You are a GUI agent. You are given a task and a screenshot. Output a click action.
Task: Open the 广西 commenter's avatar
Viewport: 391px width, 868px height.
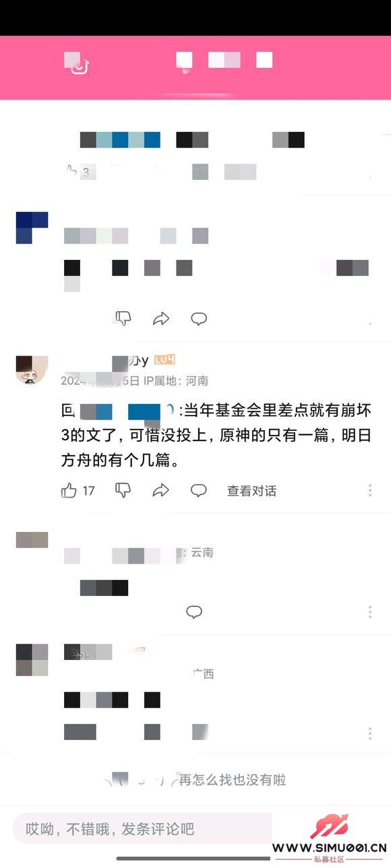[x=32, y=660]
